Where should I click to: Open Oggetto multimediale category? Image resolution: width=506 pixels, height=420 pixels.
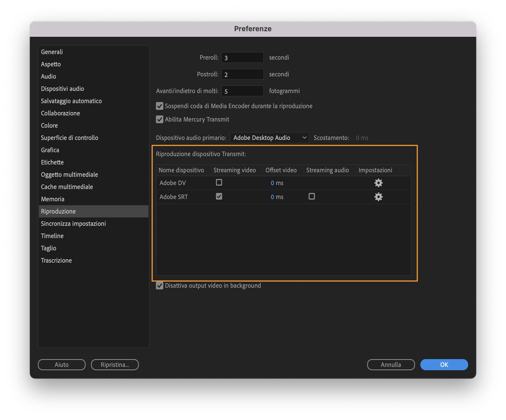[94, 175]
